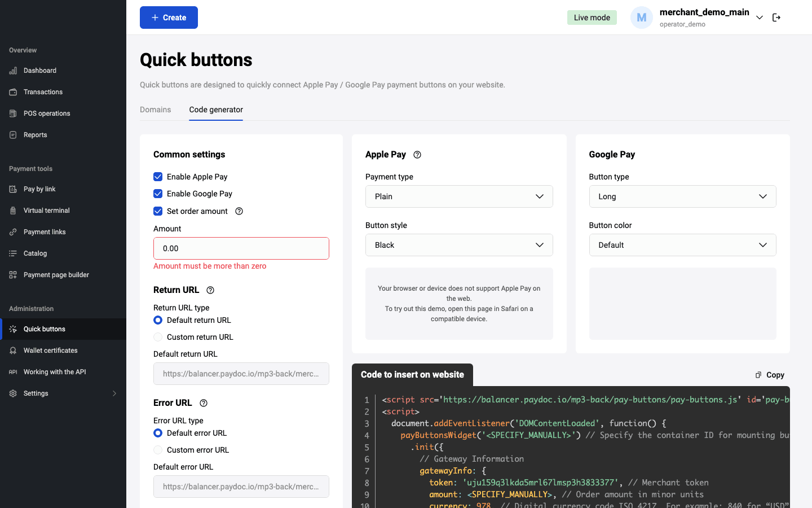Click the 'Amount must be more than zero' message
This screenshot has width=812, height=508.
pos(210,266)
